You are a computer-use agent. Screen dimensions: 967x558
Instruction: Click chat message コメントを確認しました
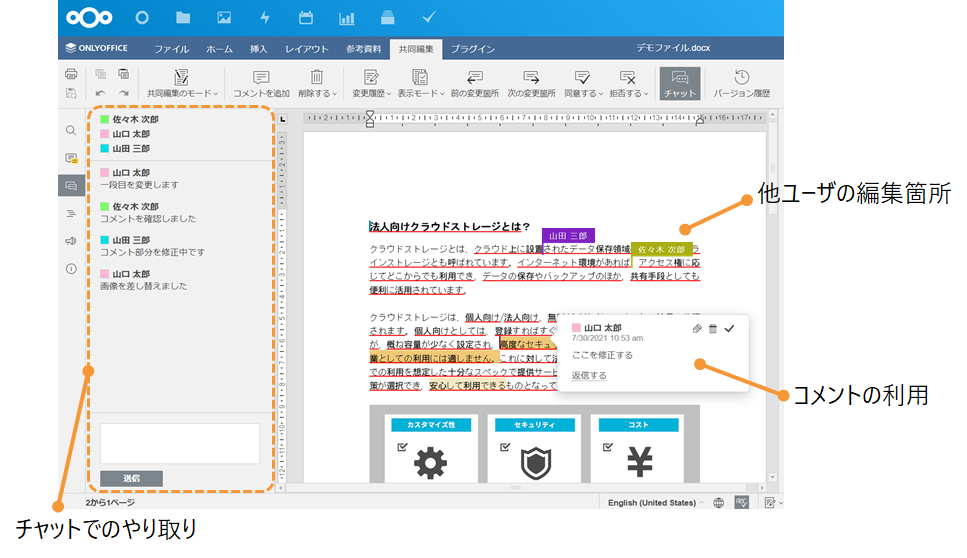point(148,219)
